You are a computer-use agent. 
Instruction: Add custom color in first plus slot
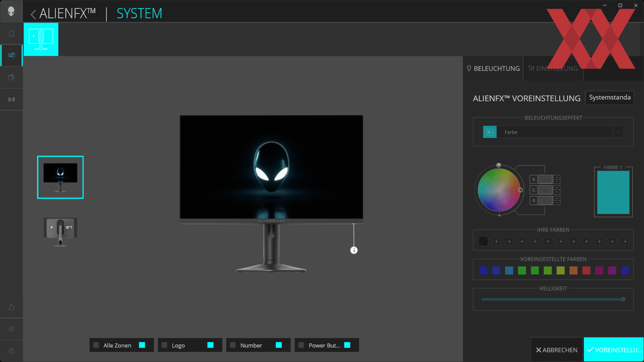(x=496, y=241)
